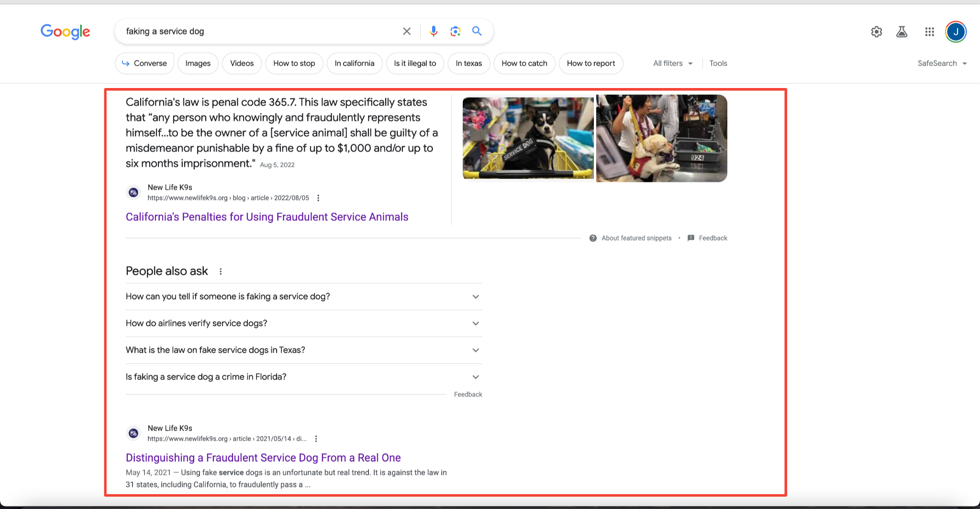The width and height of the screenshot is (980, 509).
Task: Click the magnifying glass search button
Action: pos(477,31)
